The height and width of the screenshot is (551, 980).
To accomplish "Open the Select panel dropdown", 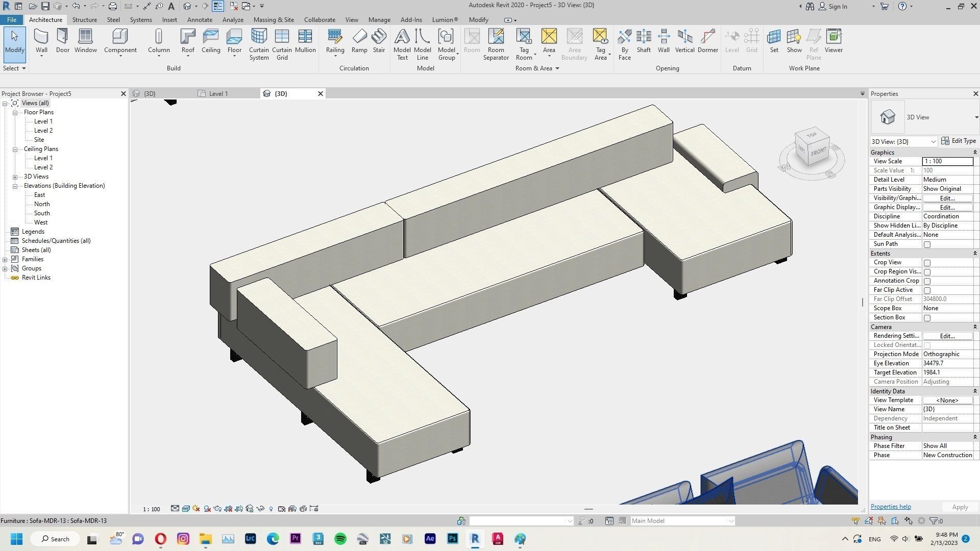I will click(x=14, y=68).
